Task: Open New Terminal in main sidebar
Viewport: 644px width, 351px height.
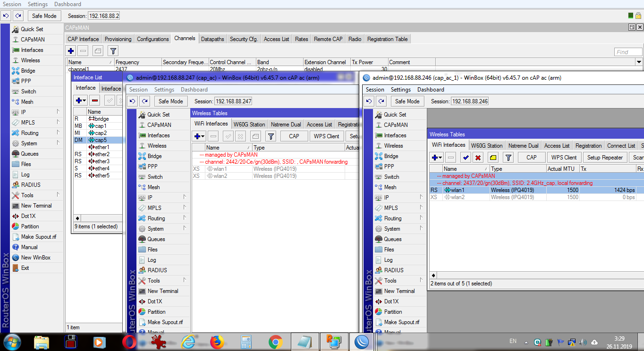Action: pos(36,206)
